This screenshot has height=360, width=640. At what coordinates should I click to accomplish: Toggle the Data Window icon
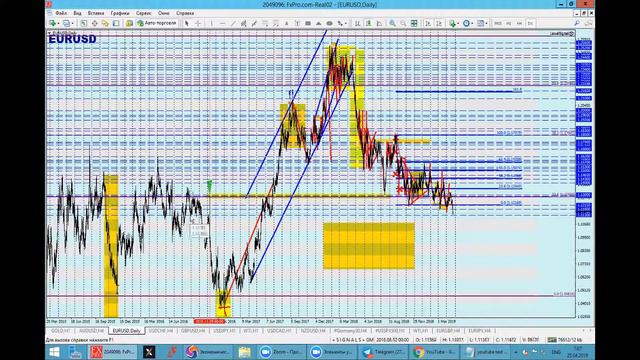point(94,23)
